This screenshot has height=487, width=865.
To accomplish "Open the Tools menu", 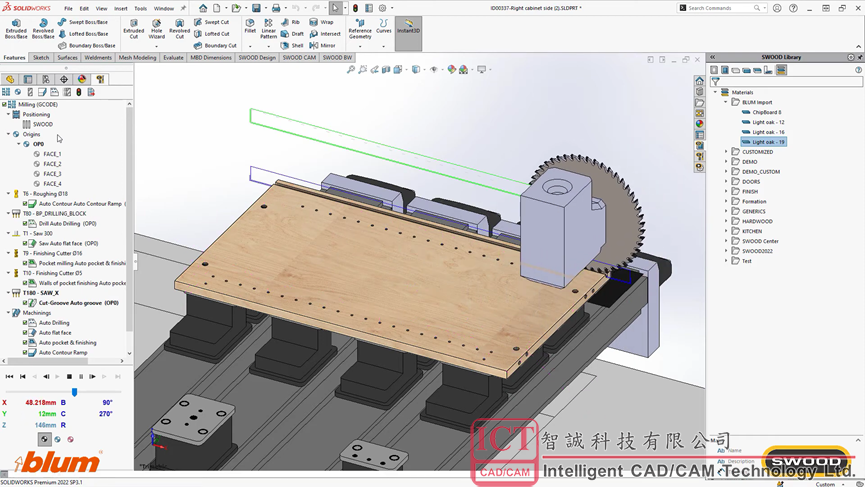I will click(141, 8).
